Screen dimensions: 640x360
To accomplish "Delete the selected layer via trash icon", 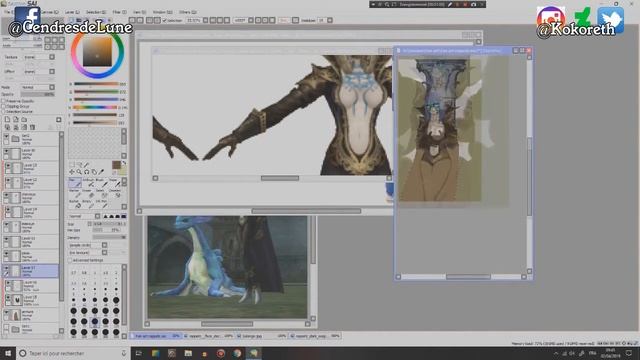I will point(32,127).
